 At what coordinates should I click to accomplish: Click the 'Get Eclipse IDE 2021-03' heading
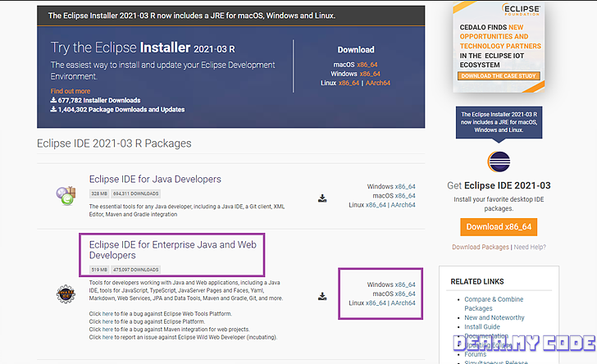(499, 186)
